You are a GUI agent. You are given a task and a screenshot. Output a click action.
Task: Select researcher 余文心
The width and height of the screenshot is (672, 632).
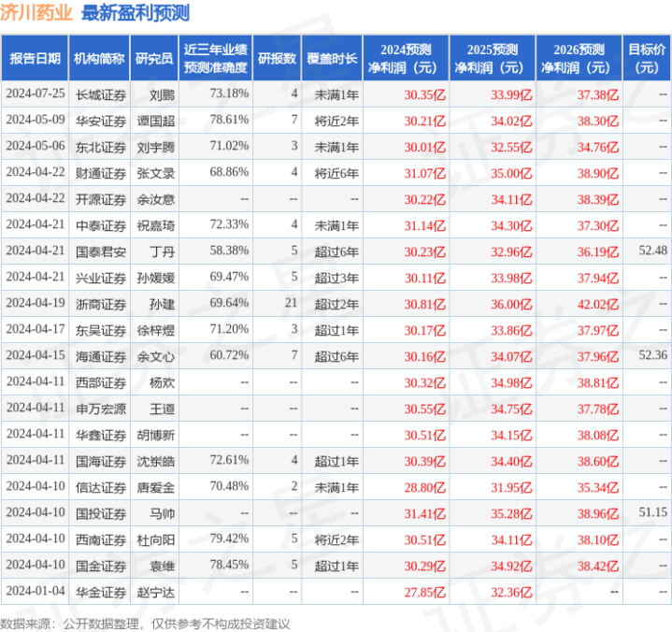[x=156, y=357]
